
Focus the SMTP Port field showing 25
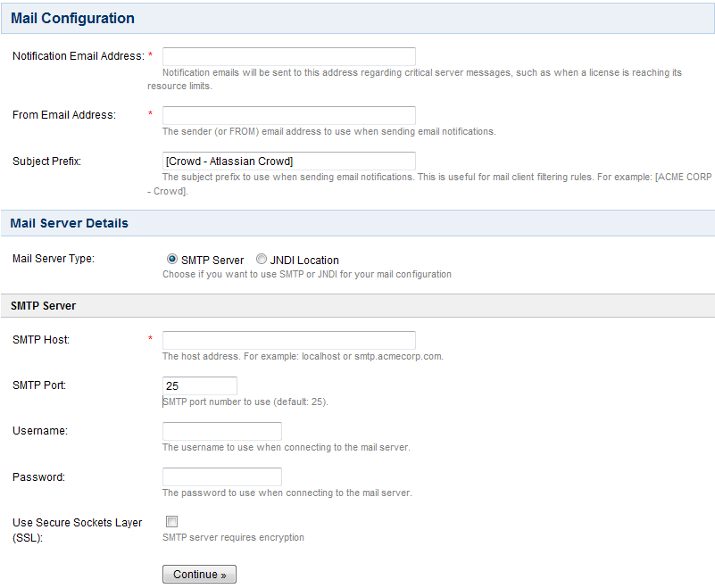200,385
